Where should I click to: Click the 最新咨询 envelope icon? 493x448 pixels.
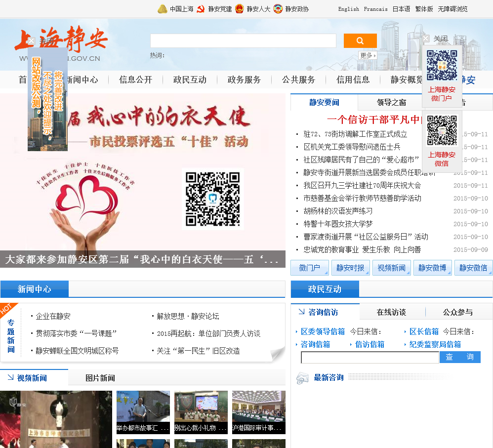tap(302, 377)
